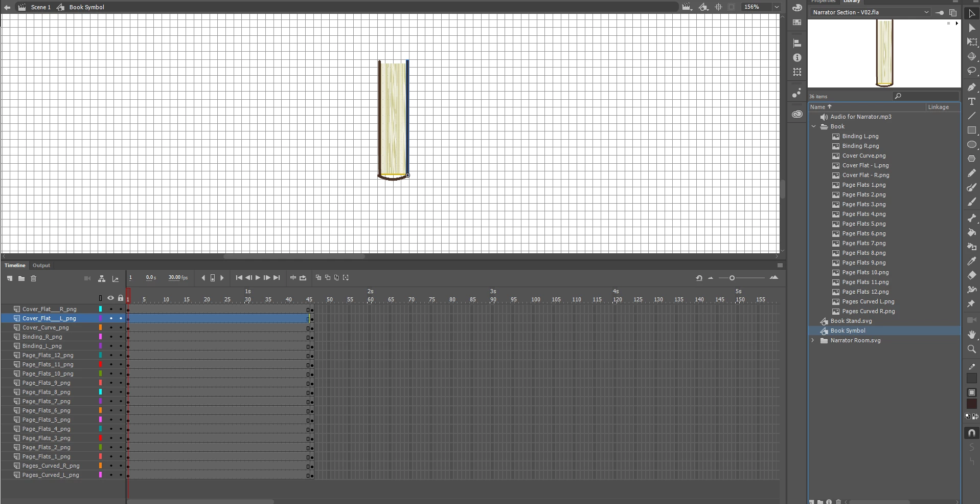Select the Selection (arrow) tool
980x504 pixels.
(972, 14)
